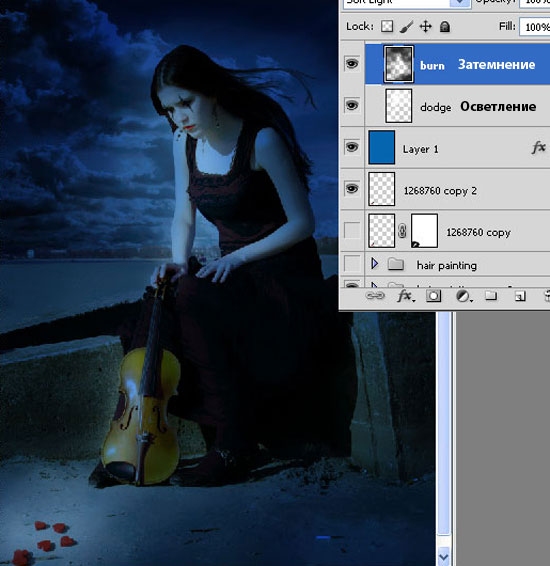550x566 pixels.
Task: Show the 1268760 copy layer
Action: tap(352, 230)
